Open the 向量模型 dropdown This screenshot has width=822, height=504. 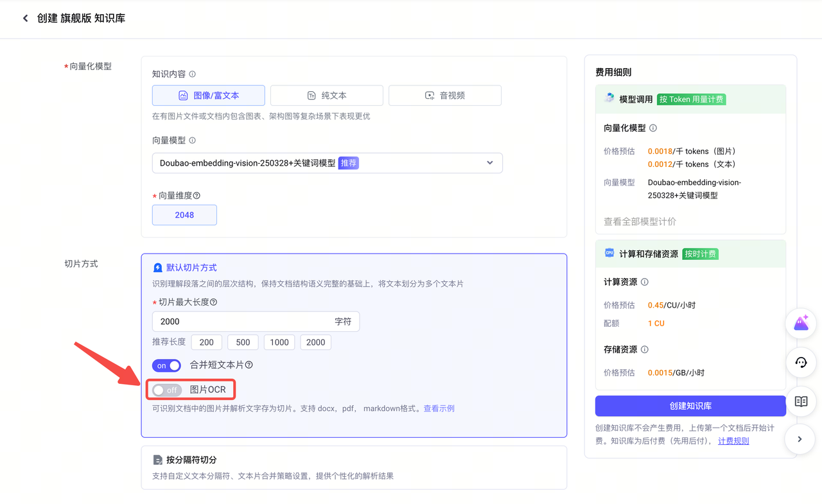tap(328, 163)
